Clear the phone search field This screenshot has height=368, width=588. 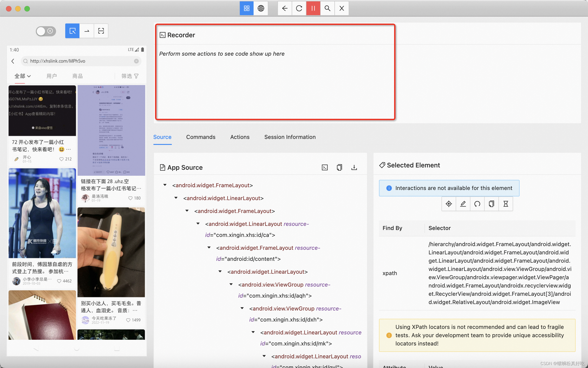(x=136, y=61)
